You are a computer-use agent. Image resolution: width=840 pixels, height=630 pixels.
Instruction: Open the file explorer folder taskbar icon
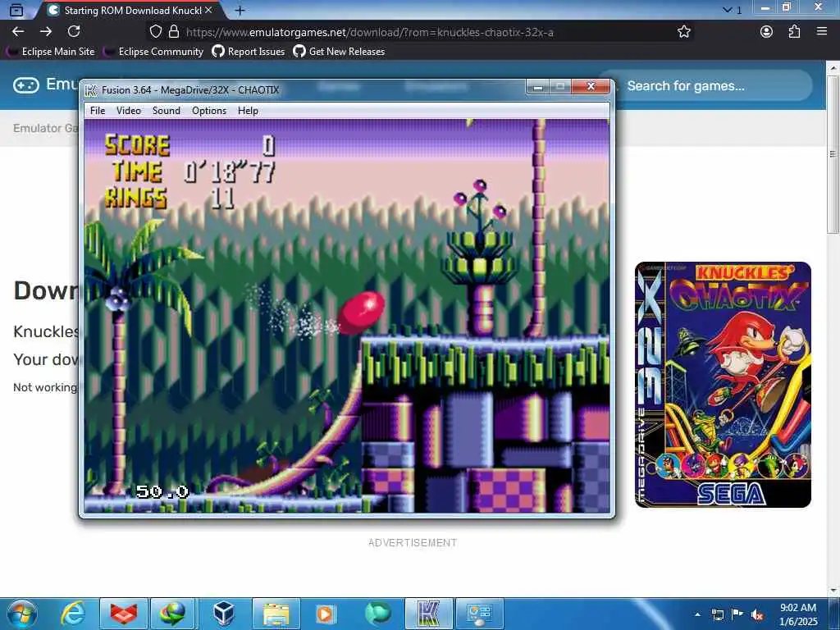click(x=276, y=614)
